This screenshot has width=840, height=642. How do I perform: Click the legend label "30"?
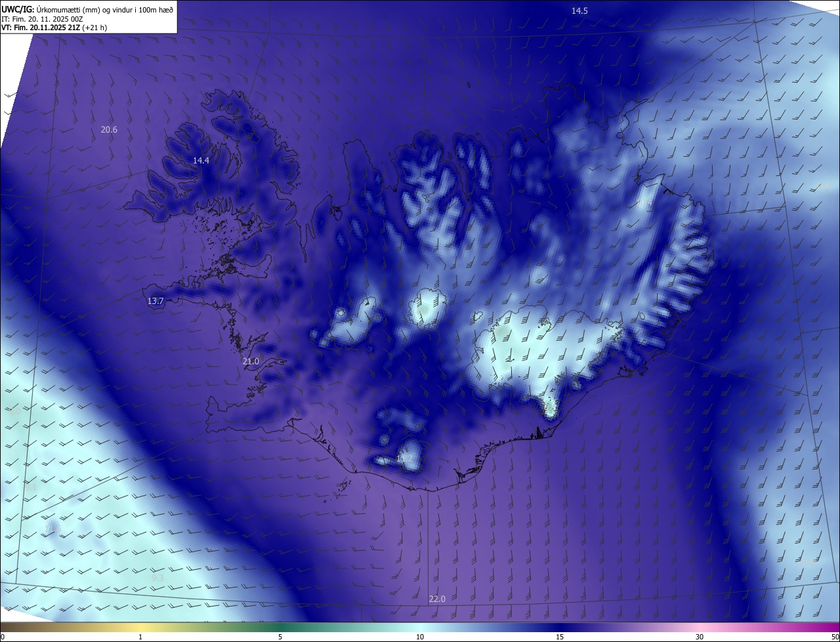(700, 637)
